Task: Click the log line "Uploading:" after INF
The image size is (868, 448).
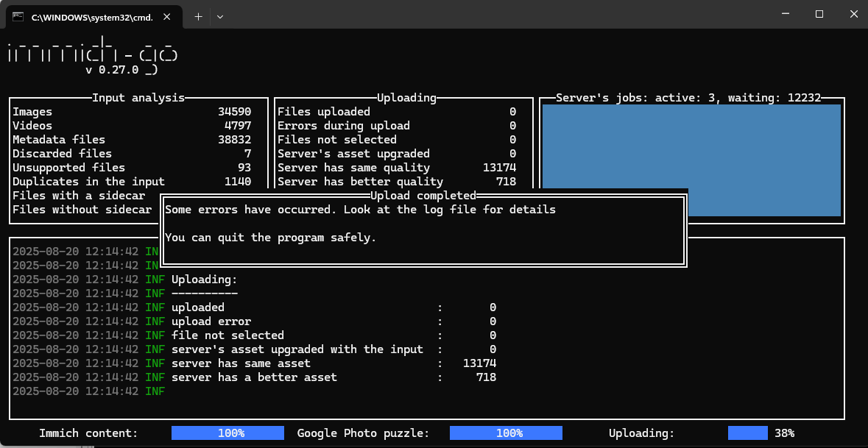Action: (204, 280)
